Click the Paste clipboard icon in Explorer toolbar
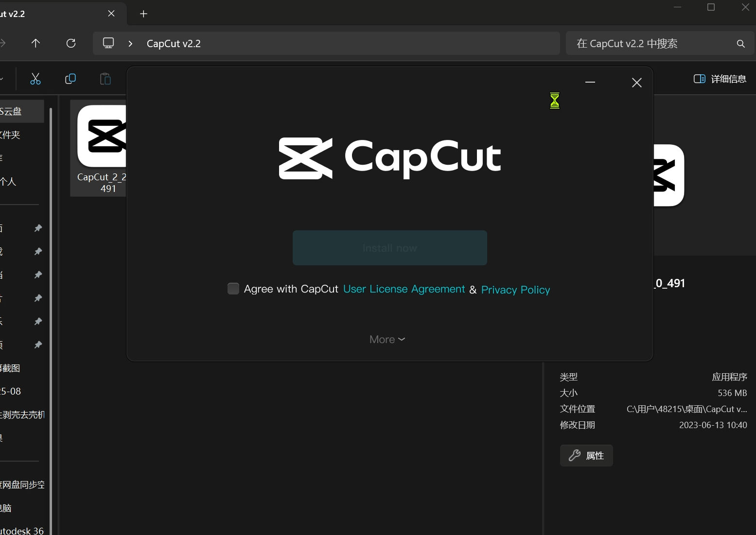The height and width of the screenshot is (535, 756). pos(105,79)
